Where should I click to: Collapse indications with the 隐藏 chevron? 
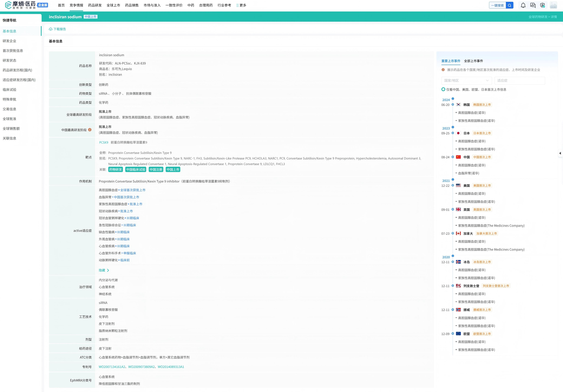pos(108,270)
